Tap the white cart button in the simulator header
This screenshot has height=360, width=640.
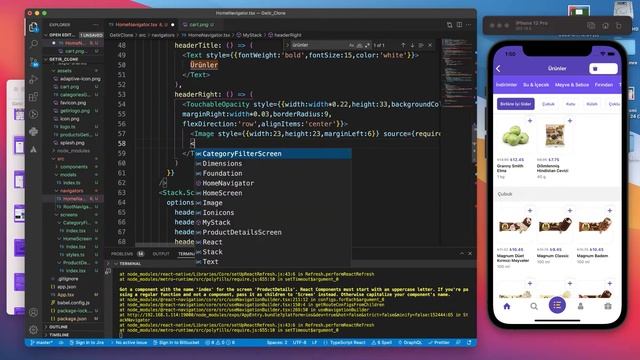(x=603, y=69)
